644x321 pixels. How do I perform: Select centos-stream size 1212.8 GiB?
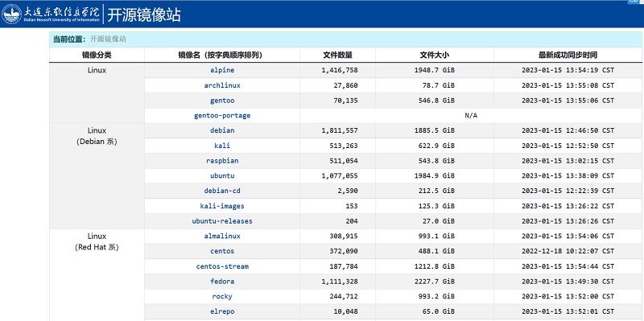[x=435, y=266]
